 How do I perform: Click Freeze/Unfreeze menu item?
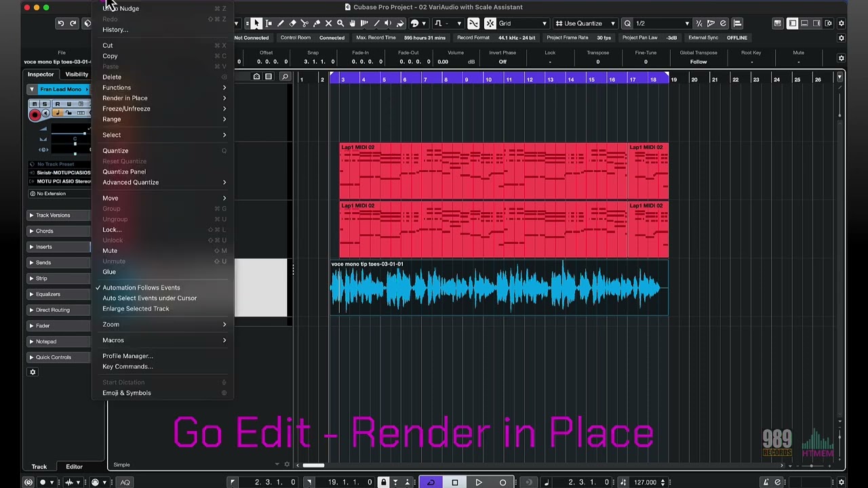(163, 108)
